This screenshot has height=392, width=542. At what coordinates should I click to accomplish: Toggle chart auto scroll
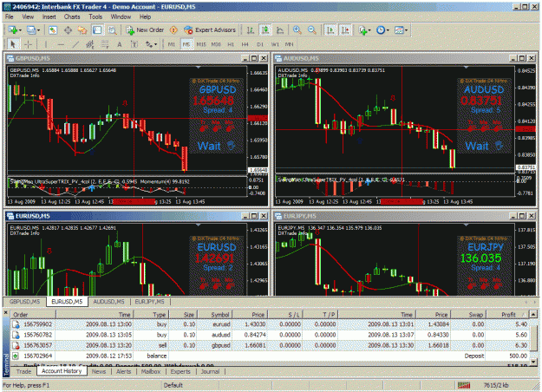point(330,30)
